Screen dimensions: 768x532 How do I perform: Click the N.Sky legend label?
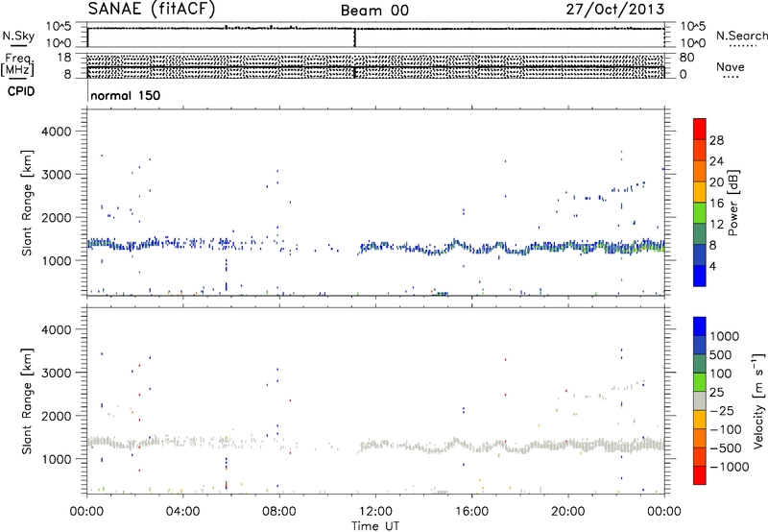18,36
